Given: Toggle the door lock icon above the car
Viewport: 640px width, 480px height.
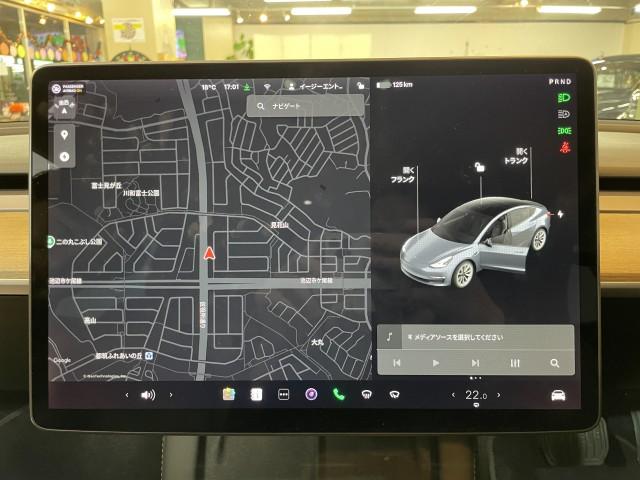Looking at the screenshot, I should (481, 167).
